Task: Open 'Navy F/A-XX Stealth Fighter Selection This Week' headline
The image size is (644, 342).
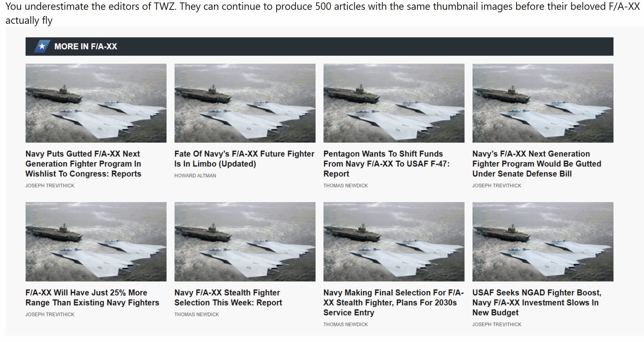Action: point(228,298)
